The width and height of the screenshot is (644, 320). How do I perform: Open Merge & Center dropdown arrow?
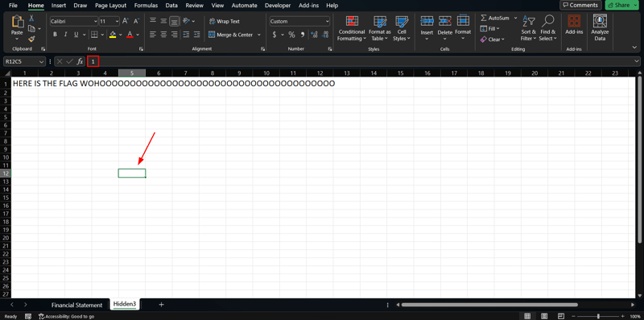[259, 35]
